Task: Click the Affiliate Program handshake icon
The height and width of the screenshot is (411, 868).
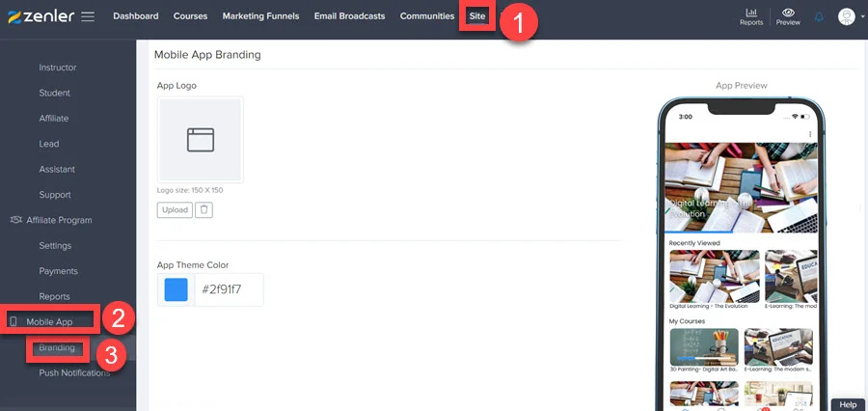Action: pyautogui.click(x=15, y=220)
